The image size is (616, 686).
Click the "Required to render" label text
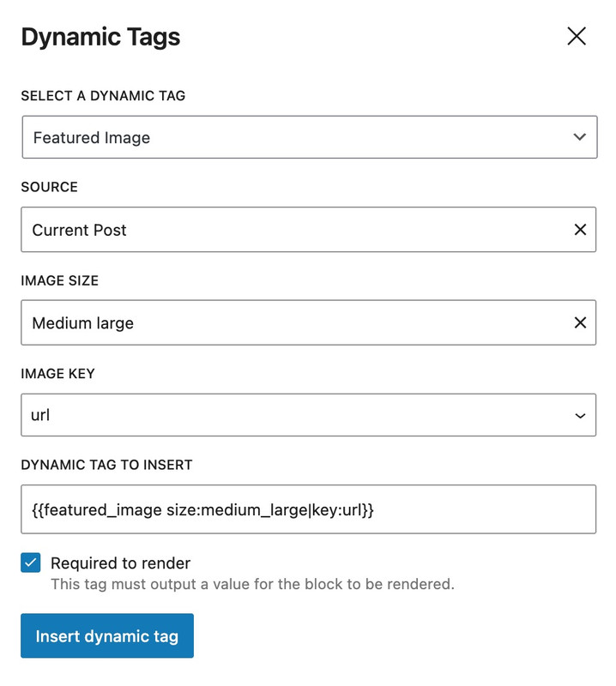120,563
